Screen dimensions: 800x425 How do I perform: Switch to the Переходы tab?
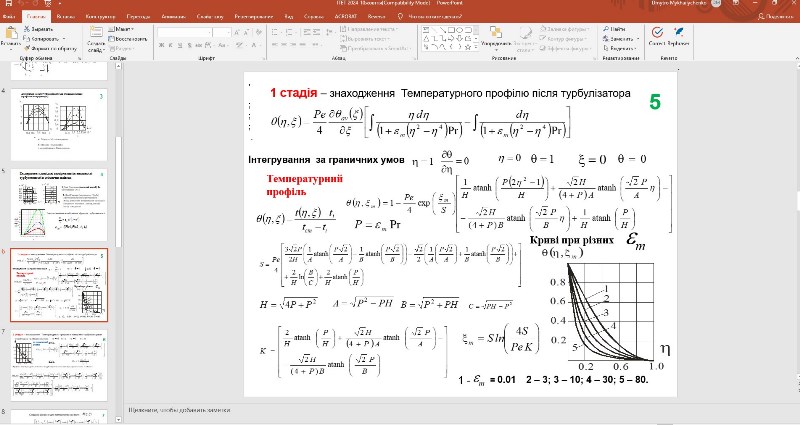click(x=138, y=17)
